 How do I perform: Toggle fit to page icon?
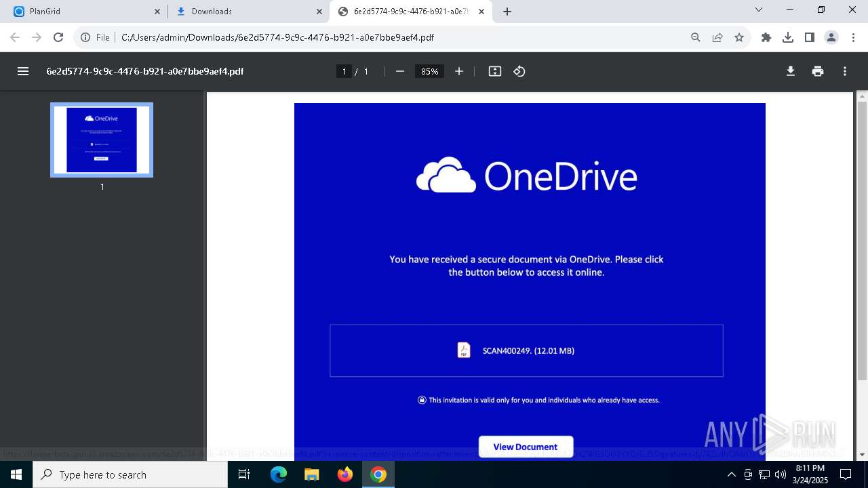click(495, 71)
